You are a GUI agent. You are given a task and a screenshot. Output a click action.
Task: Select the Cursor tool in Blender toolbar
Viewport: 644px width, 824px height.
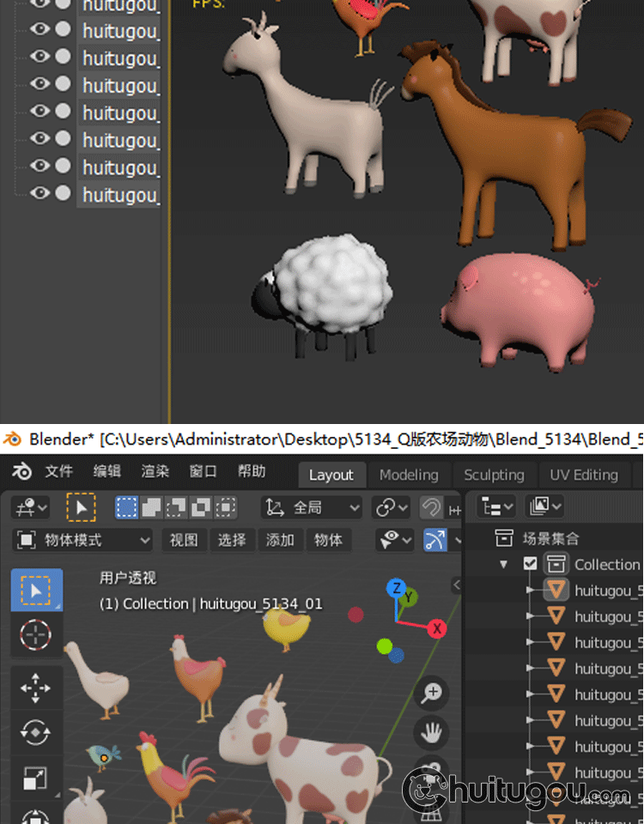pos(35,635)
